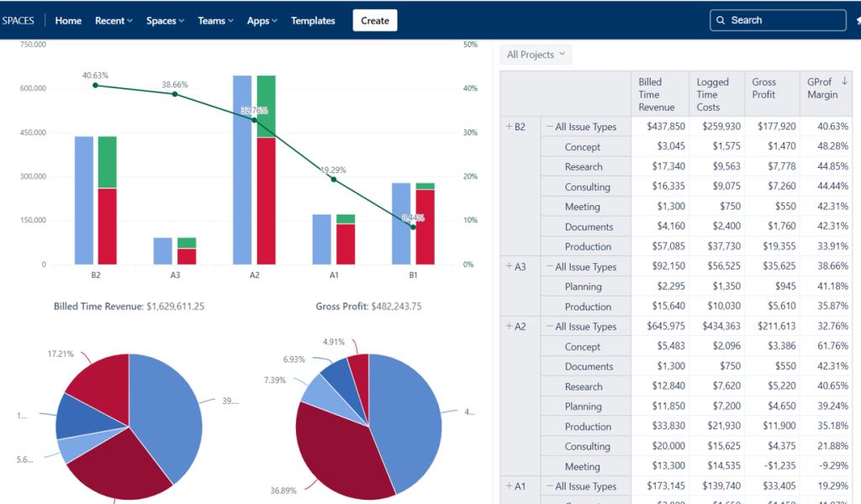Select the B2 Concept row label
This screenshot has width=861, height=504.
(582, 146)
